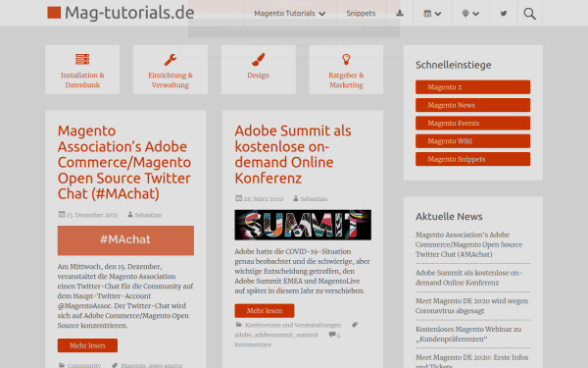Click Mehr lesen under Adobe Summit article
Screen dimensions: 588x368
(x=265, y=310)
